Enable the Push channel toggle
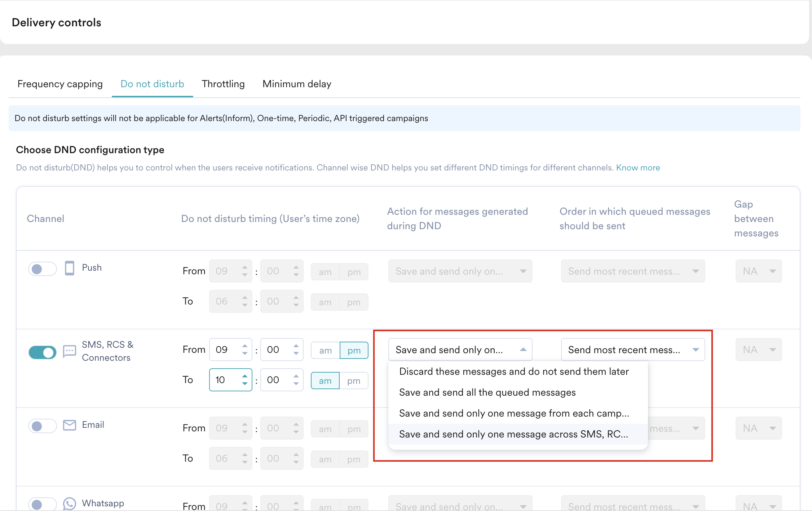 [x=43, y=269]
